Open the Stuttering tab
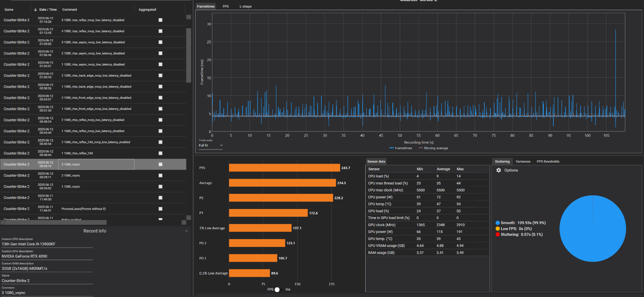644x297 pixels. pos(502,162)
